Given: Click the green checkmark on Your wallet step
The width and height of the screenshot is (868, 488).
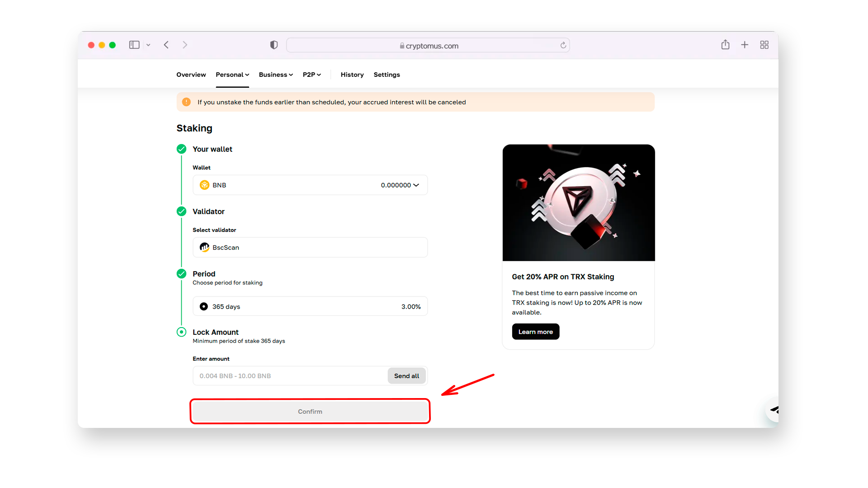Looking at the screenshot, I should (181, 148).
